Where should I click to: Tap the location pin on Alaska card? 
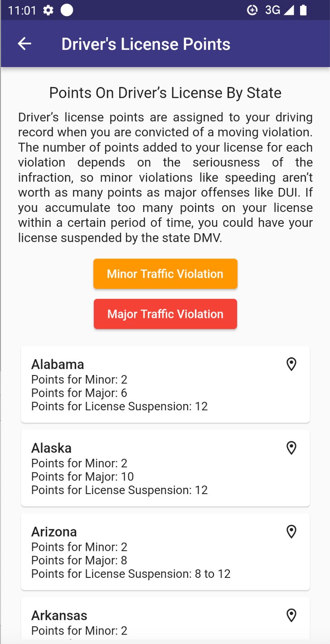(291, 448)
